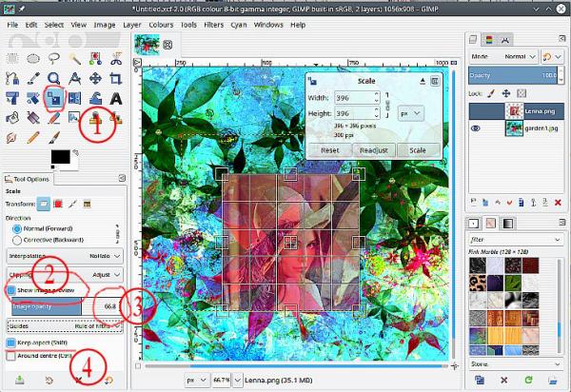This screenshot has width=571, height=392.
Task: Choose the Bucket Fill tool
Action: click(x=12, y=118)
